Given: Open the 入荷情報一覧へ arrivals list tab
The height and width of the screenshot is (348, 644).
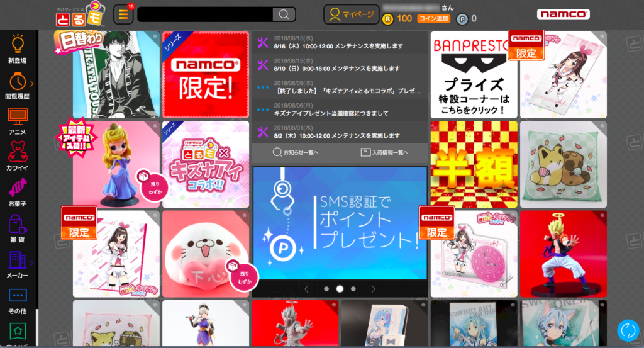Looking at the screenshot, I should [x=384, y=152].
